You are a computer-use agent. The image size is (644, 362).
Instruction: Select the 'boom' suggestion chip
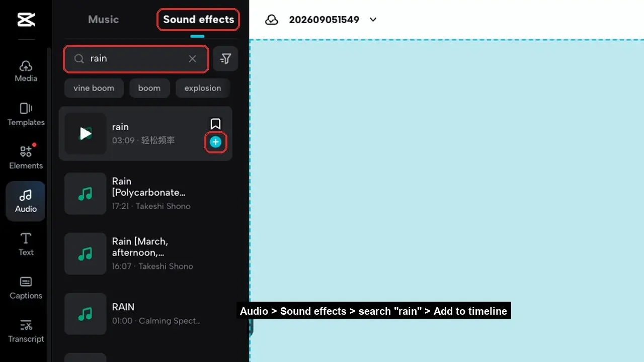point(149,88)
